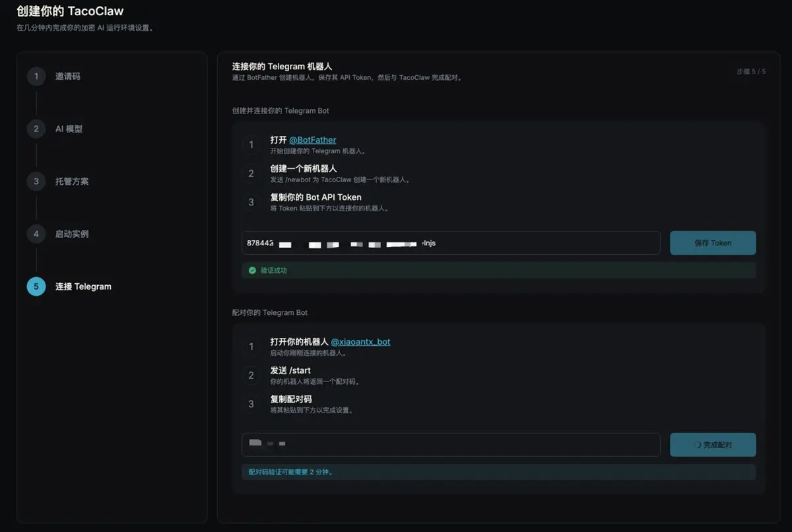Click the highlighted step 5 circle

click(36, 286)
